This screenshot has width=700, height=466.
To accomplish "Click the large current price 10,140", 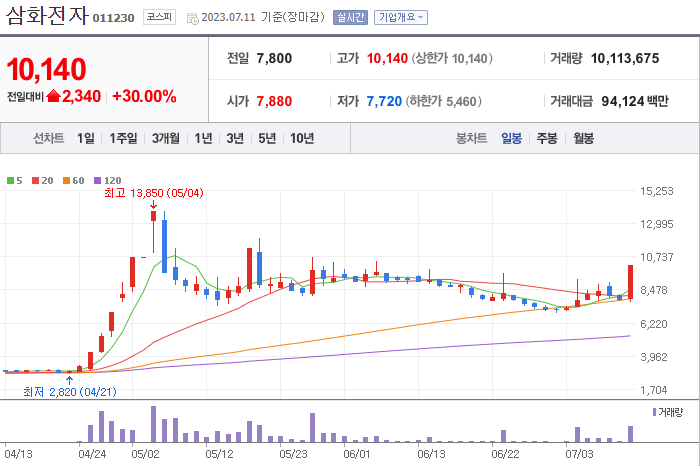I will (x=46, y=69).
